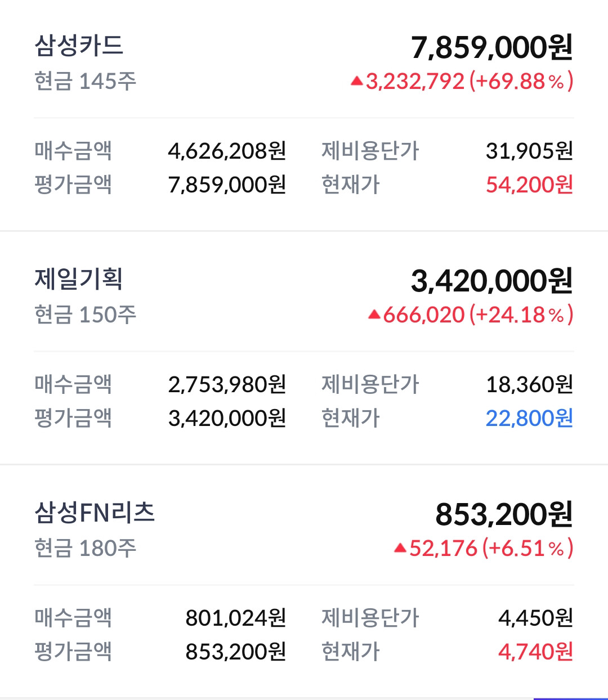Select the 4,626,208원 purchase amount
608x700 pixels.
(227, 151)
